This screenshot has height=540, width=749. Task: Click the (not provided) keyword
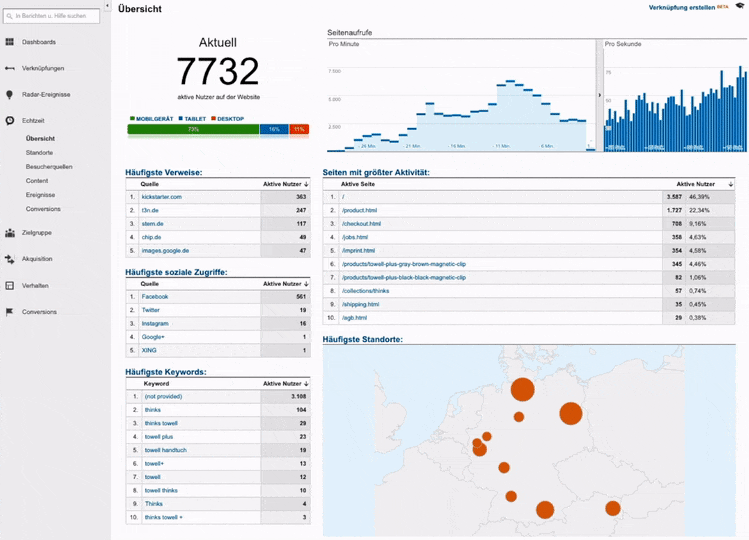point(163,397)
